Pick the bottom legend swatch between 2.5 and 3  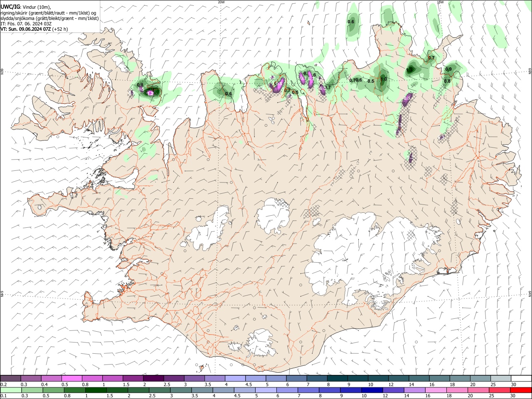pos(160,390)
